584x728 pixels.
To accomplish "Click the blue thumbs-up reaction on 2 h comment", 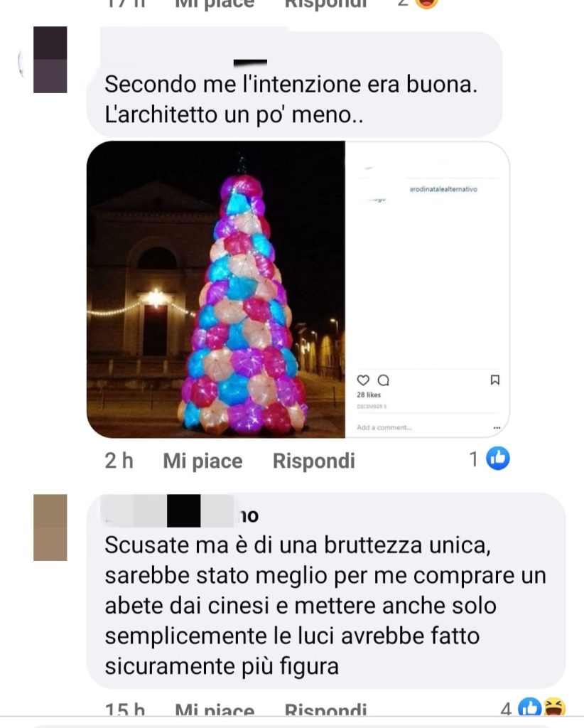I will 498,459.
